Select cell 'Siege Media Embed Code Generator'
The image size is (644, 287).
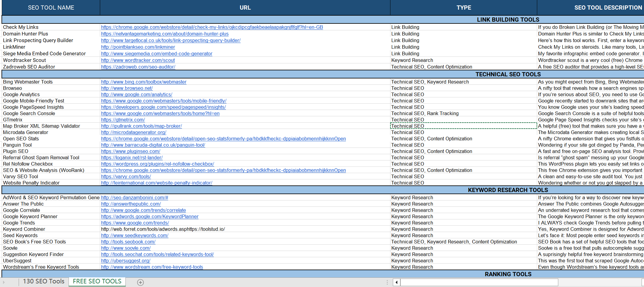pyautogui.click(x=51, y=53)
